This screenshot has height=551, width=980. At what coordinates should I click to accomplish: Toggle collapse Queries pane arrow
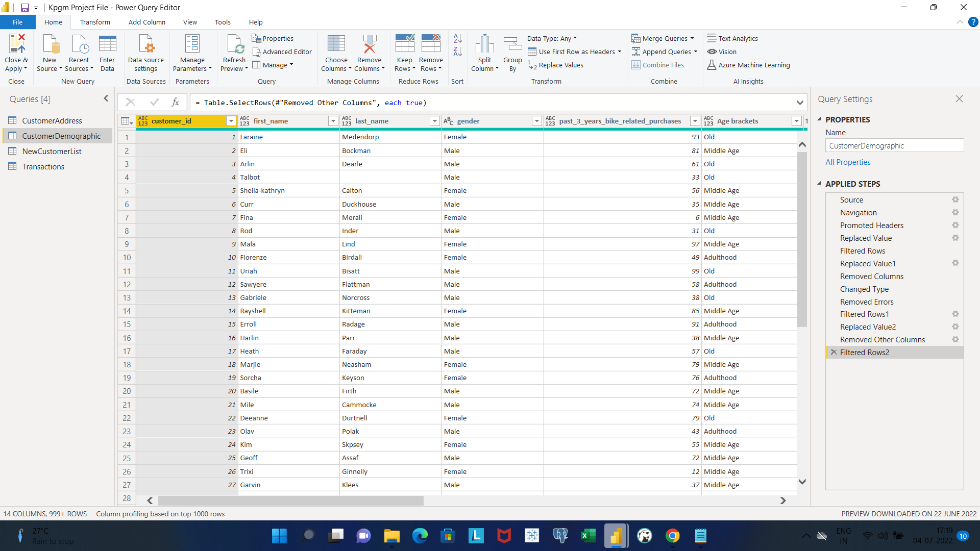(x=106, y=99)
